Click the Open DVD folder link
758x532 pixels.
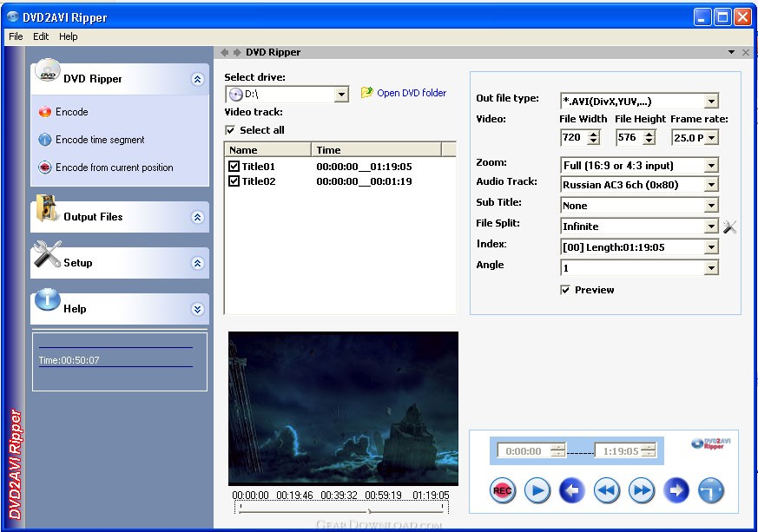412,93
